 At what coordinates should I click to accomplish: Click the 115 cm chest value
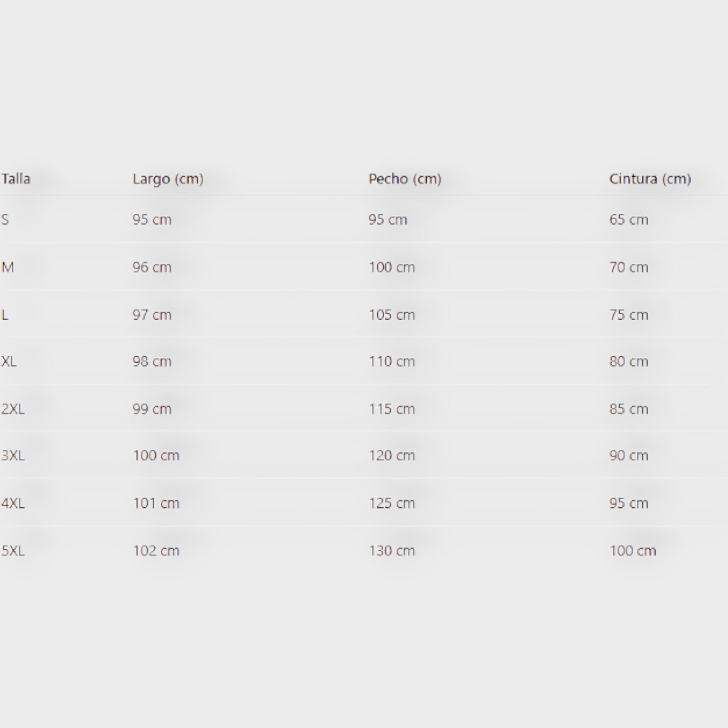[x=392, y=409]
